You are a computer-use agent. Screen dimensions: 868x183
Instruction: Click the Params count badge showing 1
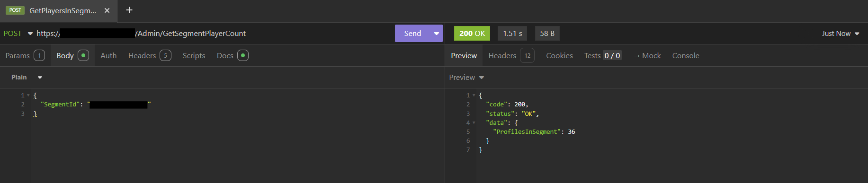(x=39, y=55)
